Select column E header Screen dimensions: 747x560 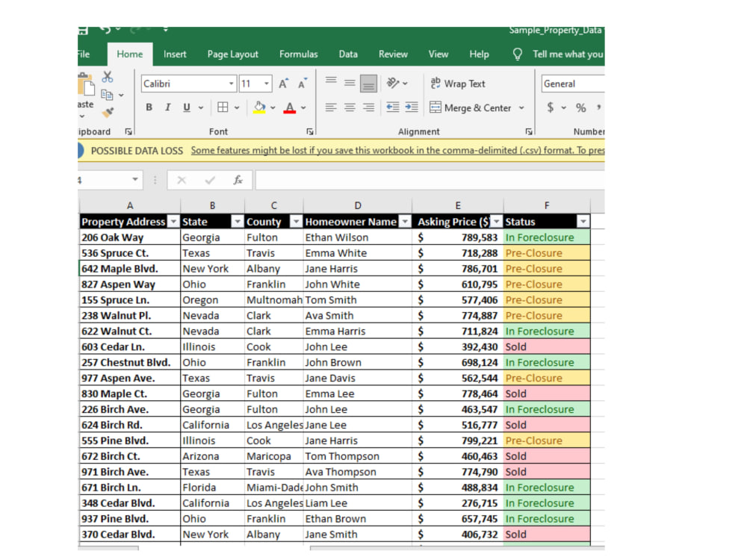[458, 206]
